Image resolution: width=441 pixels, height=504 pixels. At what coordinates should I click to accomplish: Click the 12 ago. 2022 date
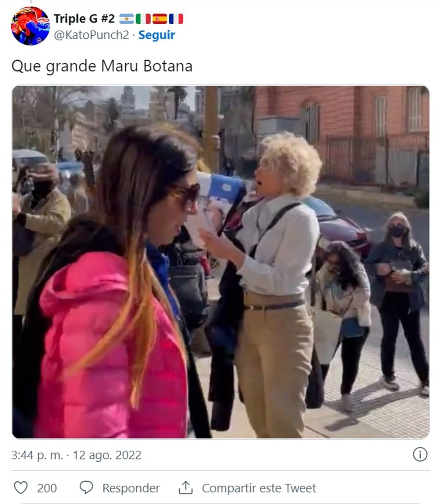pyautogui.click(x=107, y=455)
